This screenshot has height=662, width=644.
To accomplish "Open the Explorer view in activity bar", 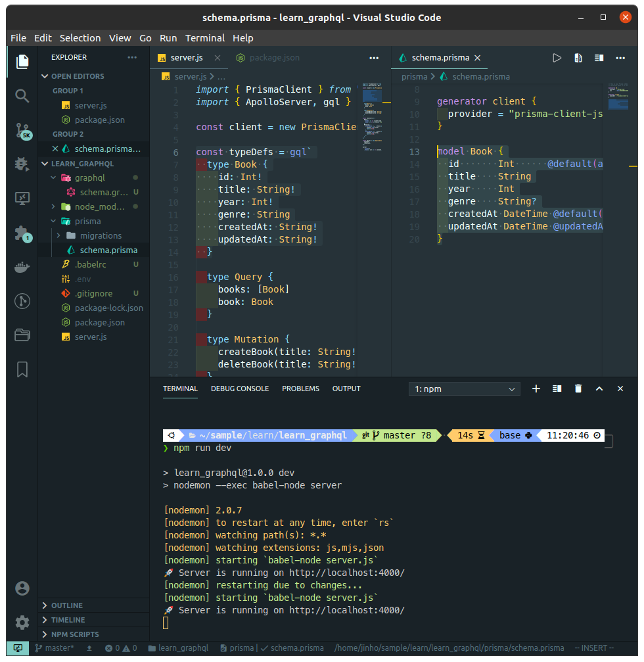I will coord(22,62).
